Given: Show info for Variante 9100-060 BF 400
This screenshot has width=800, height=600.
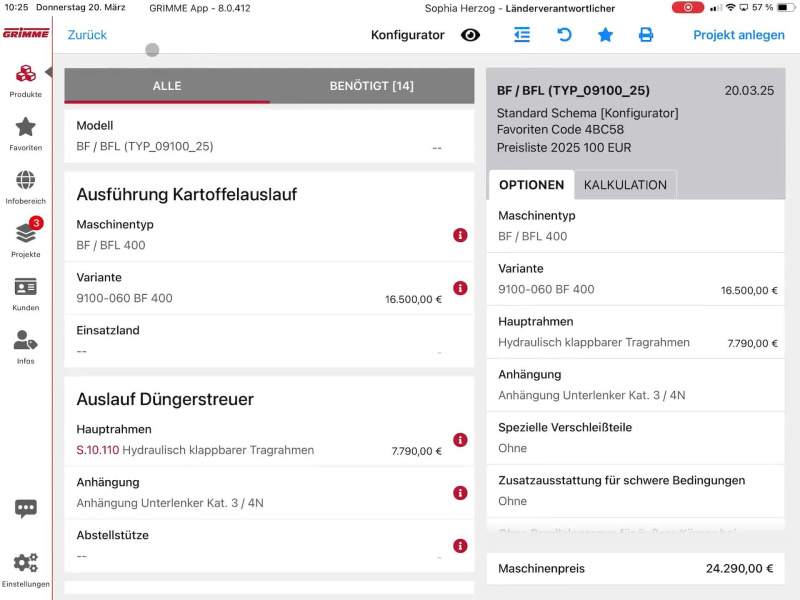Looking at the screenshot, I should click(x=460, y=288).
